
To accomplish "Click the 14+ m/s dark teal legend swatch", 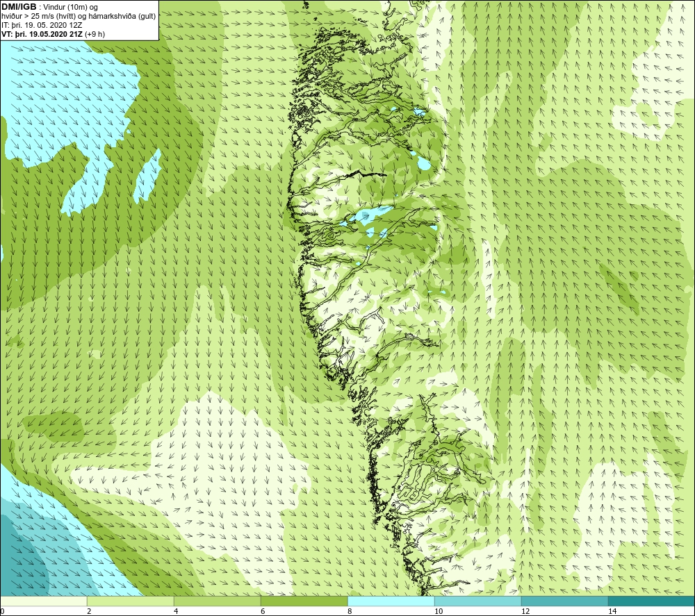I will click(x=651, y=601).
